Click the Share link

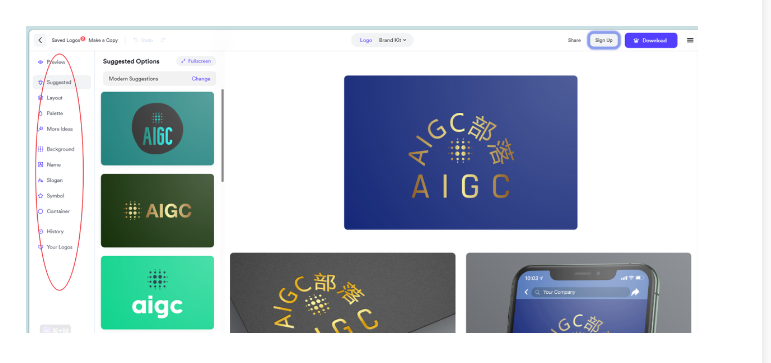pyautogui.click(x=574, y=40)
